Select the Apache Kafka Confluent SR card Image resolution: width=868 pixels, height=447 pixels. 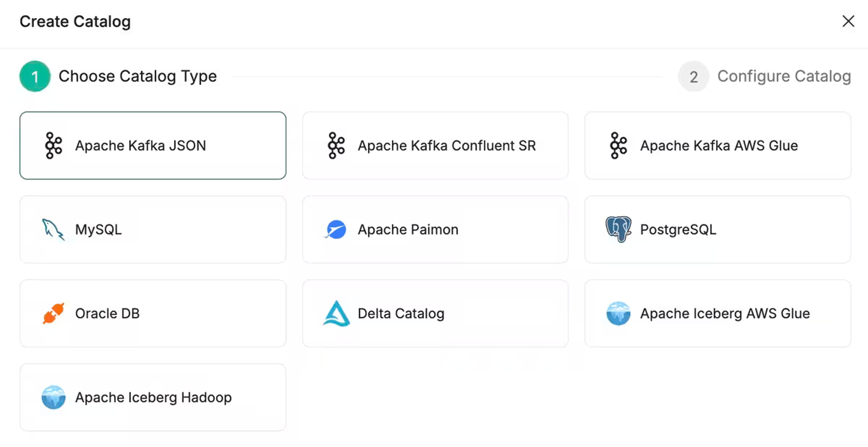[435, 146]
